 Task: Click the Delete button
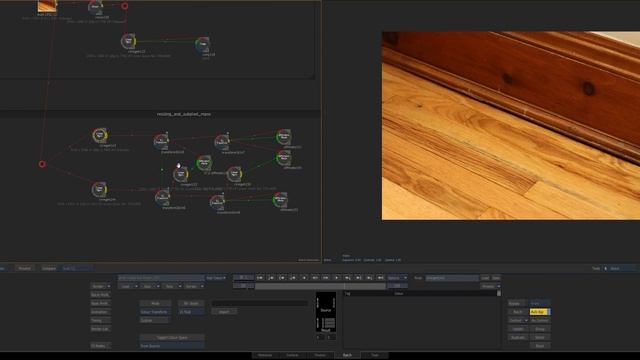[x=540, y=338]
